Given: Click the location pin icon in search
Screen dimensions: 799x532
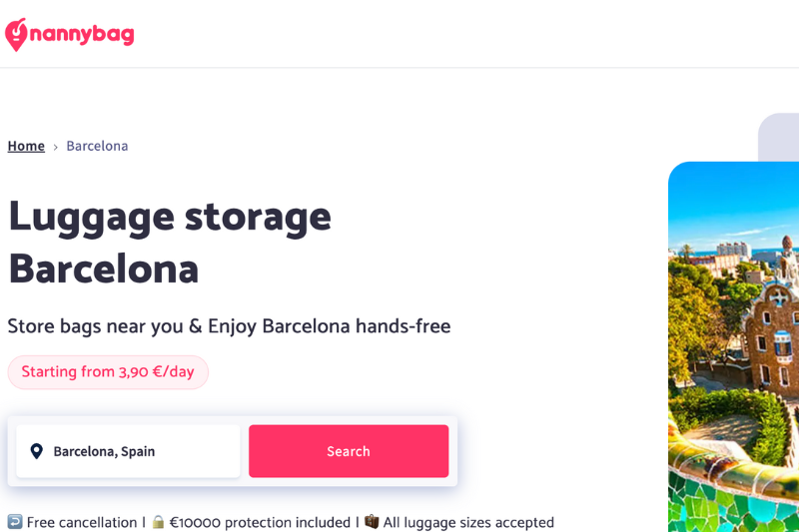Looking at the screenshot, I should tap(36, 451).
